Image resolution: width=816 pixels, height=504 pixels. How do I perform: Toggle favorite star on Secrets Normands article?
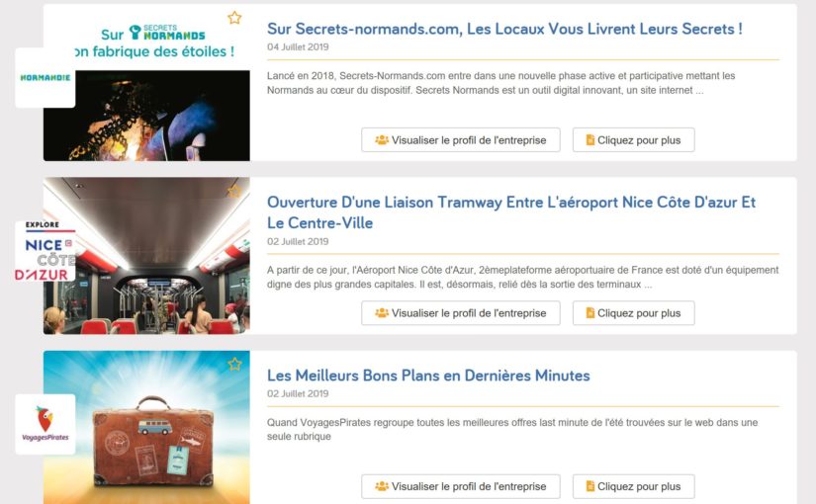point(234,18)
